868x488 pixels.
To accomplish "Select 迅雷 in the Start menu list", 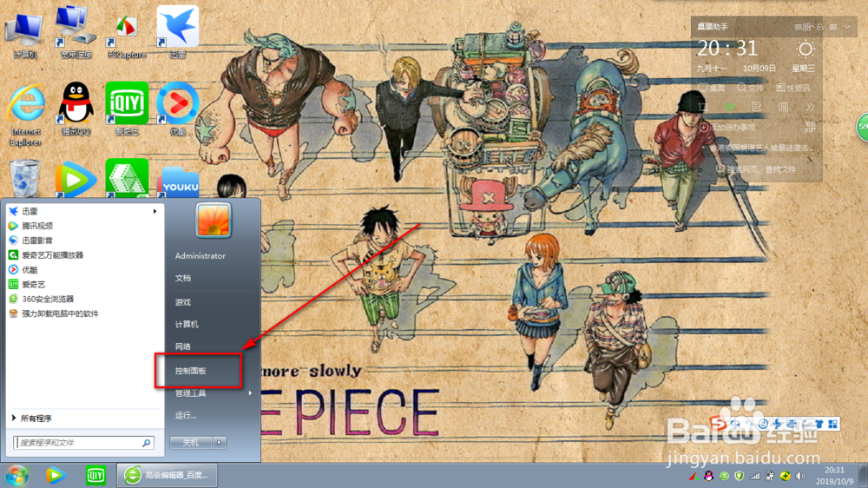I will 84,211.
